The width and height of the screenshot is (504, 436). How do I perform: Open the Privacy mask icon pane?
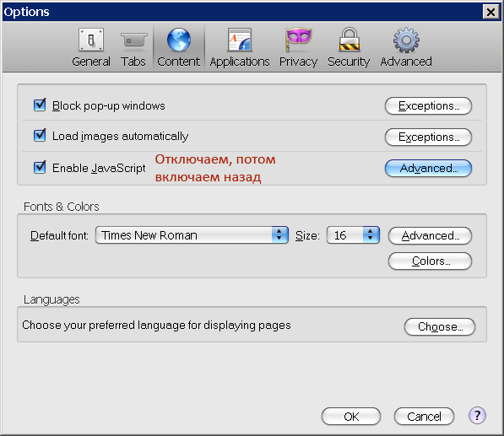point(298,40)
